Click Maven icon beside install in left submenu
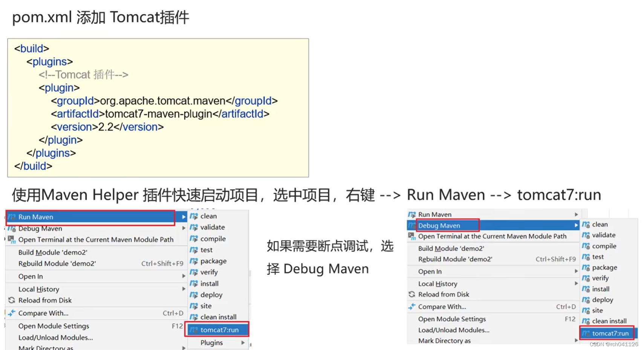Screen dimensions: 644x350 pyautogui.click(x=194, y=283)
